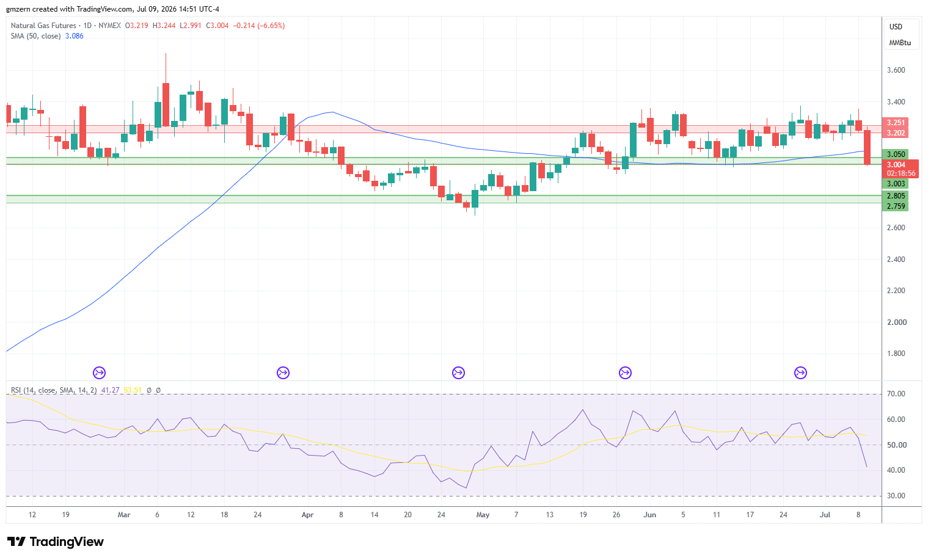The width and height of the screenshot is (928, 560).
Task: Click the RSI value 41.27
Action: pyautogui.click(x=110, y=390)
